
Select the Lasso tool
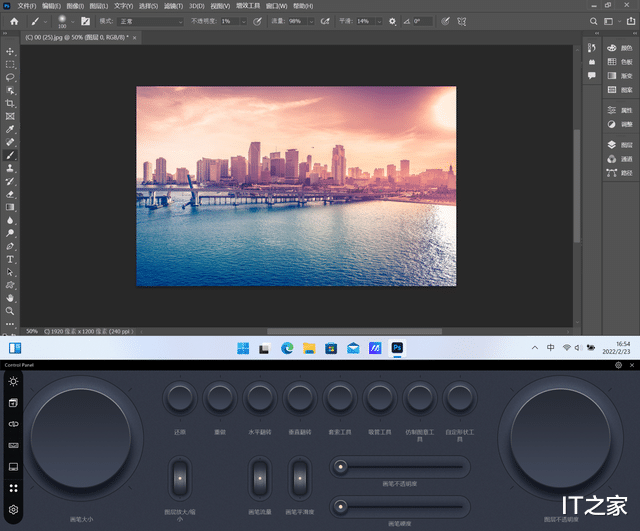point(10,76)
